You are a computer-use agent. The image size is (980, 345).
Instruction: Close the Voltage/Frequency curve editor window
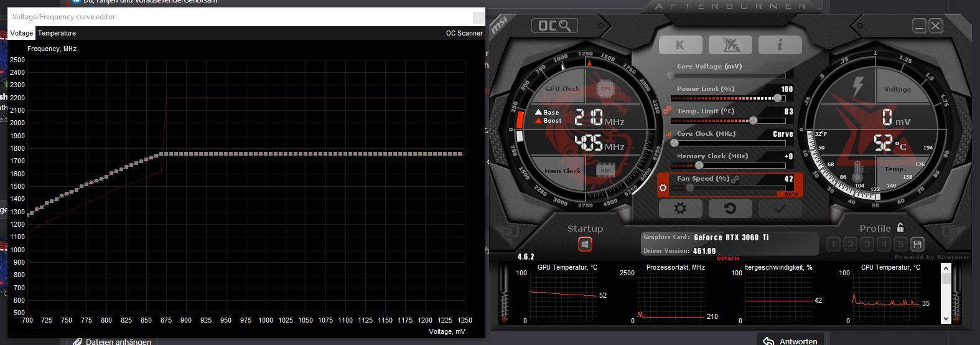pyautogui.click(x=478, y=17)
